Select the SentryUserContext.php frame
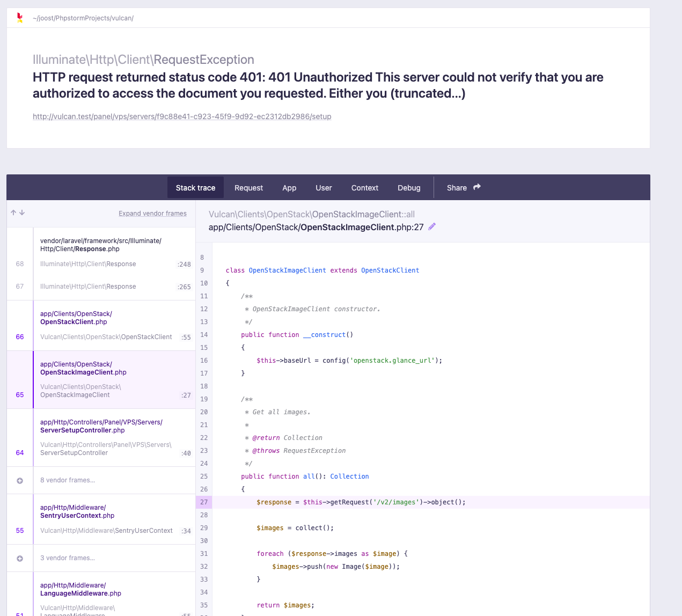Viewport: 682px width, 616px height. pyautogui.click(x=107, y=519)
